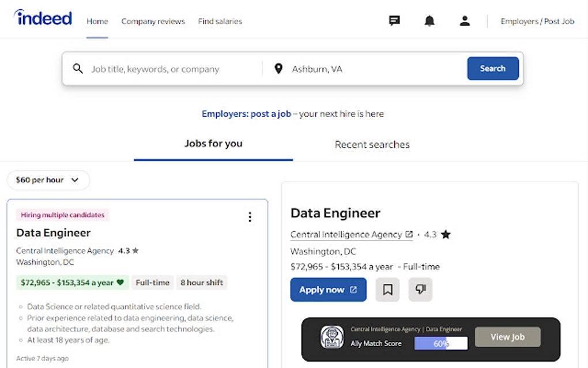The width and height of the screenshot is (588, 368).
Task: Open Central Intelligence Agency page via external link icon
Action: [408, 234]
